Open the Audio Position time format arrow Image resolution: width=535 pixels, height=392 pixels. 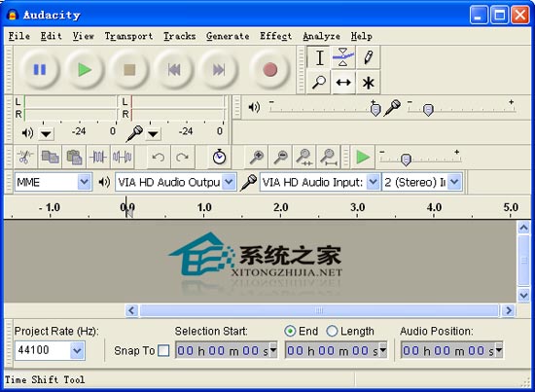(499, 350)
